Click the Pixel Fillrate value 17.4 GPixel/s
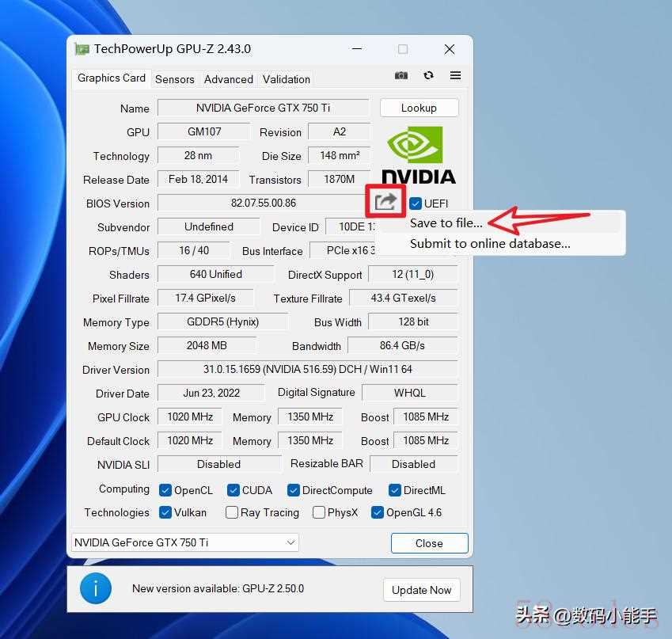Image resolution: width=672 pixels, height=639 pixels. click(206, 298)
